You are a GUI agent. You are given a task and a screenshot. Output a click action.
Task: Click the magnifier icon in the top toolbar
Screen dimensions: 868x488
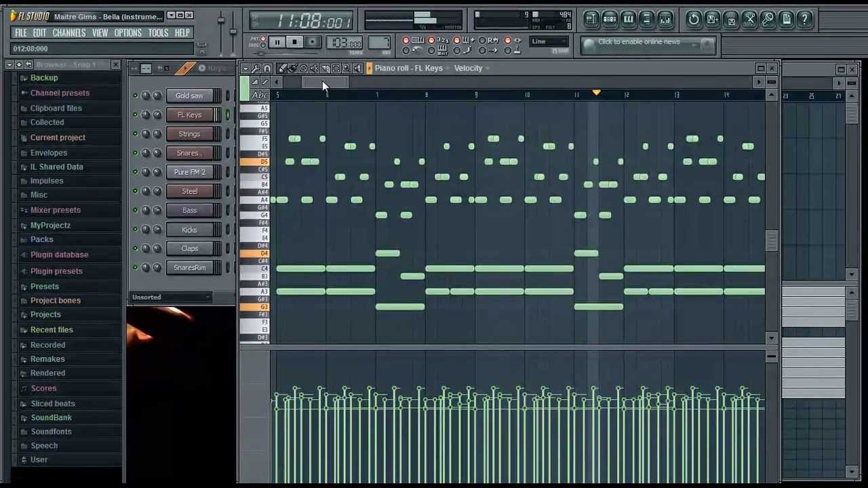(768, 19)
